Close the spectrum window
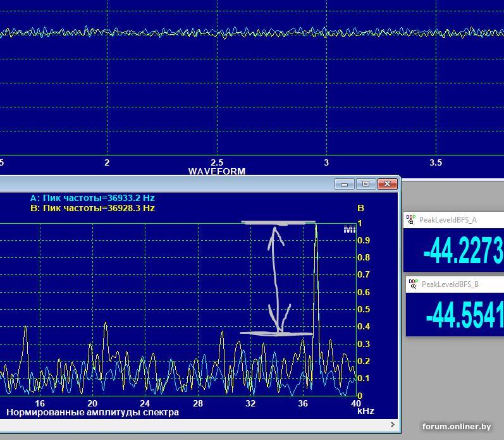The height and width of the screenshot is (440, 504). click(x=387, y=184)
